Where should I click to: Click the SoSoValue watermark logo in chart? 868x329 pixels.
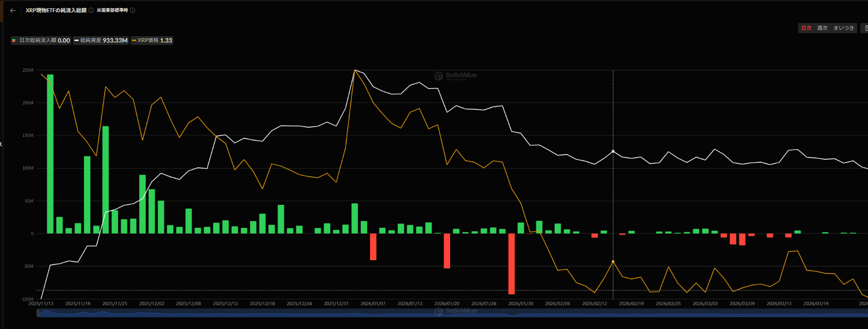[x=456, y=76]
